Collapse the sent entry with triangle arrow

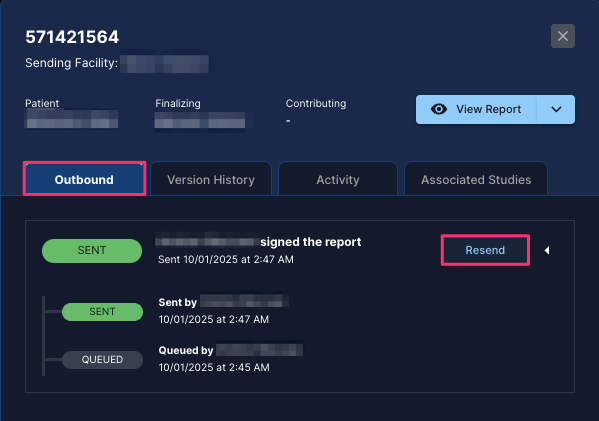click(x=547, y=250)
